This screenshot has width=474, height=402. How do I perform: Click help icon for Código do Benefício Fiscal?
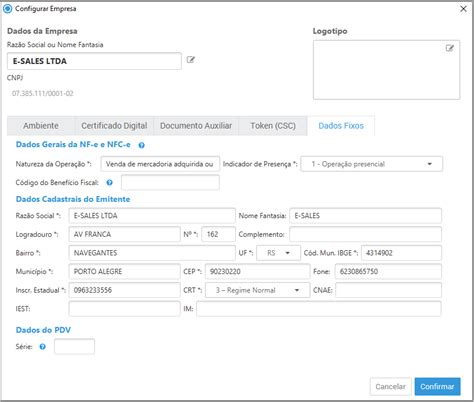point(109,183)
